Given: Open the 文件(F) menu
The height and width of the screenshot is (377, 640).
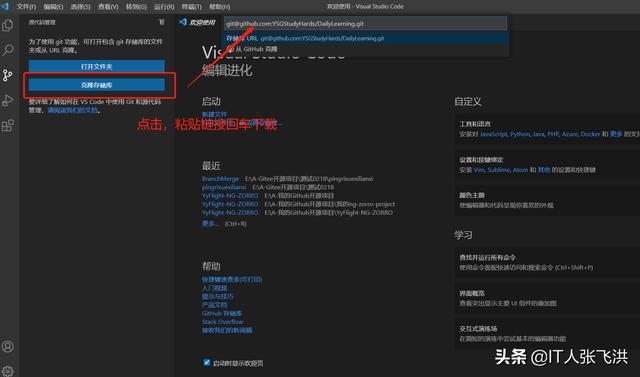Looking at the screenshot, I should 27,7.
